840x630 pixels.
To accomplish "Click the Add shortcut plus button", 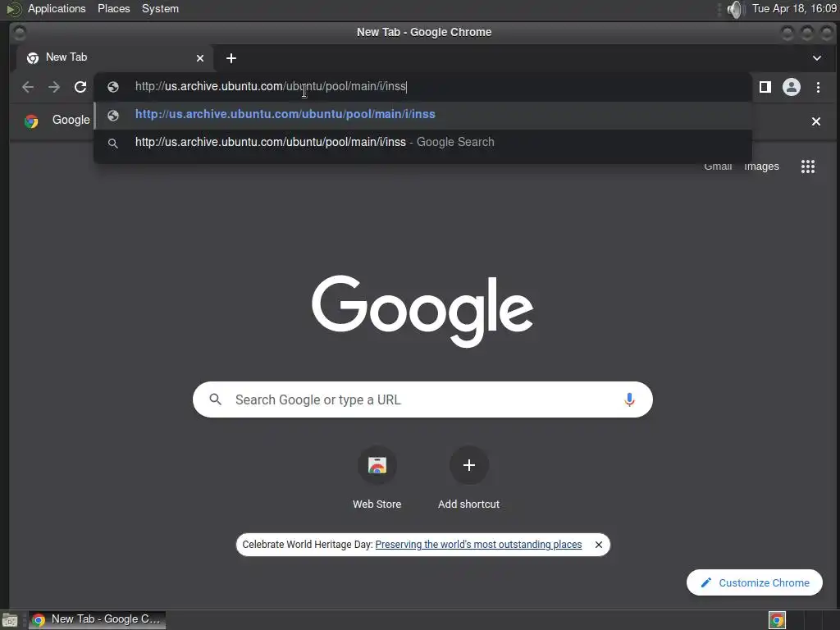I will (x=468, y=465).
